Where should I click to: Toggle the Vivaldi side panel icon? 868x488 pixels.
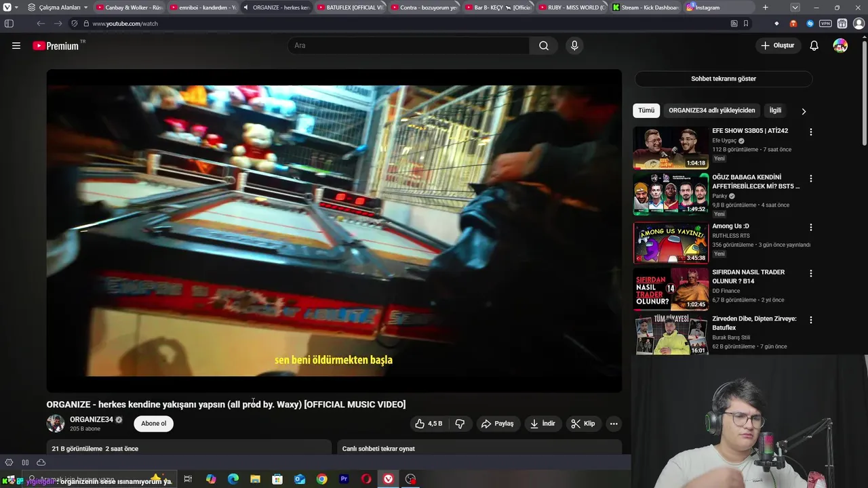click(x=9, y=23)
